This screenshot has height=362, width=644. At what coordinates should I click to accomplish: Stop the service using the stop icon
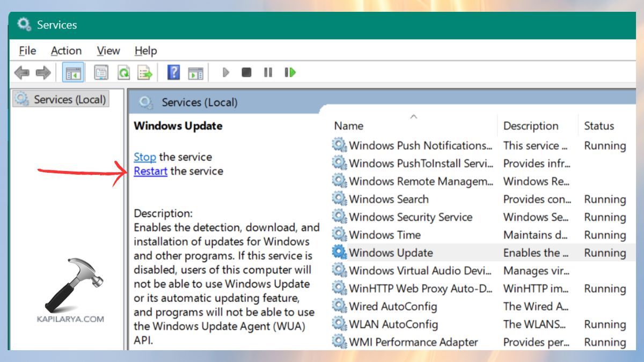click(x=246, y=72)
